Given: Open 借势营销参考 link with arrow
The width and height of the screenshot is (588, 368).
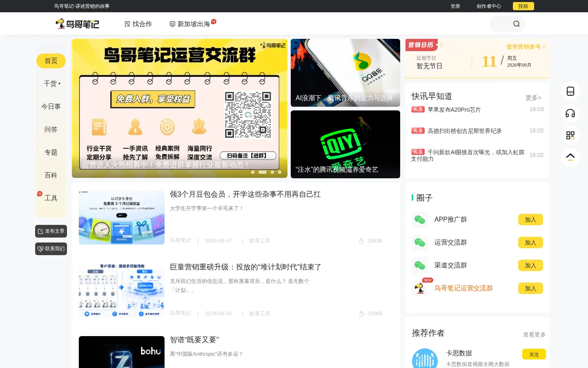Looking at the screenshot, I should (526, 47).
